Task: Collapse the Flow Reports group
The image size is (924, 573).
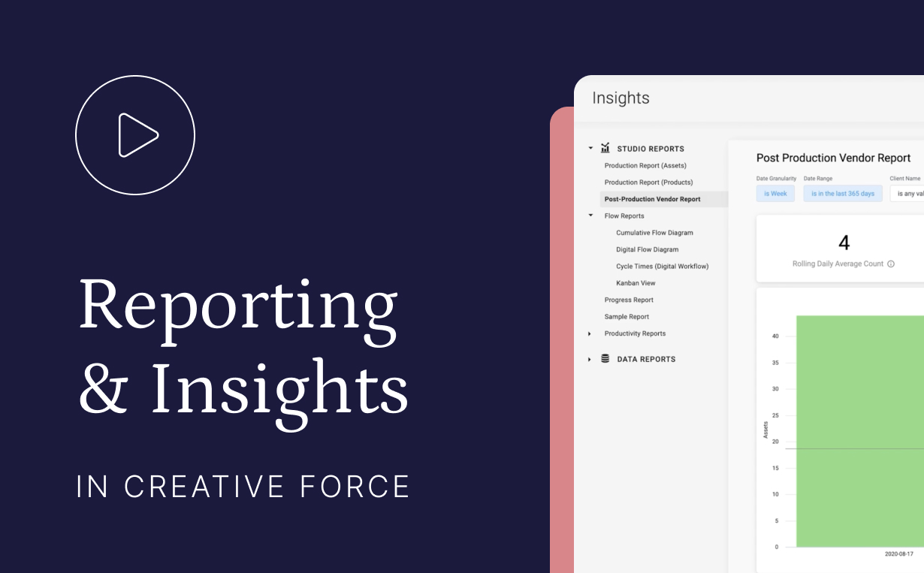Action: pyautogui.click(x=590, y=215)
